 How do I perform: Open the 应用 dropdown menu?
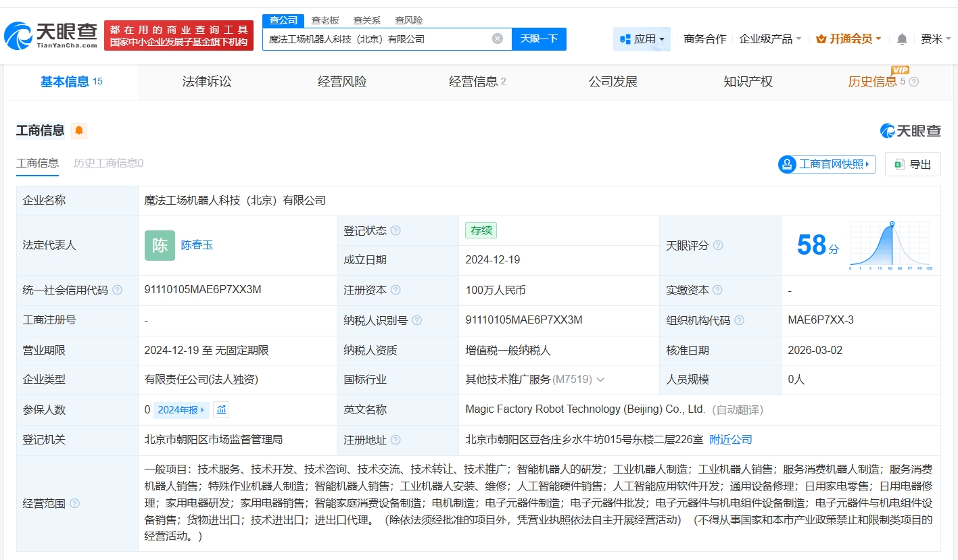tap(642, 39)
